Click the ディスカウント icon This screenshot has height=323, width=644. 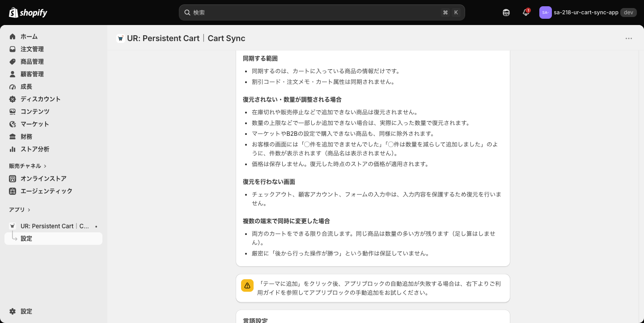[13, 99]
